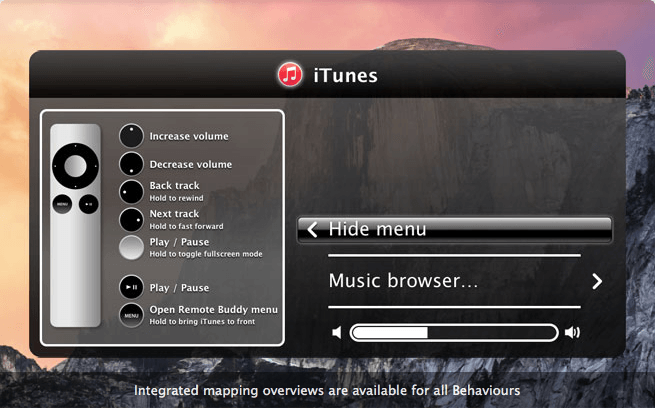The image size is (655, 408).
Task: Click the "Next track" label
Action: coord(174,213)
